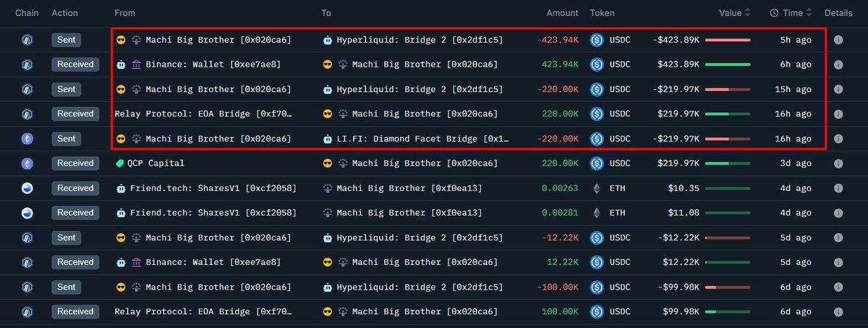Click the Action column header
The image size is (868, 328).
65,13
